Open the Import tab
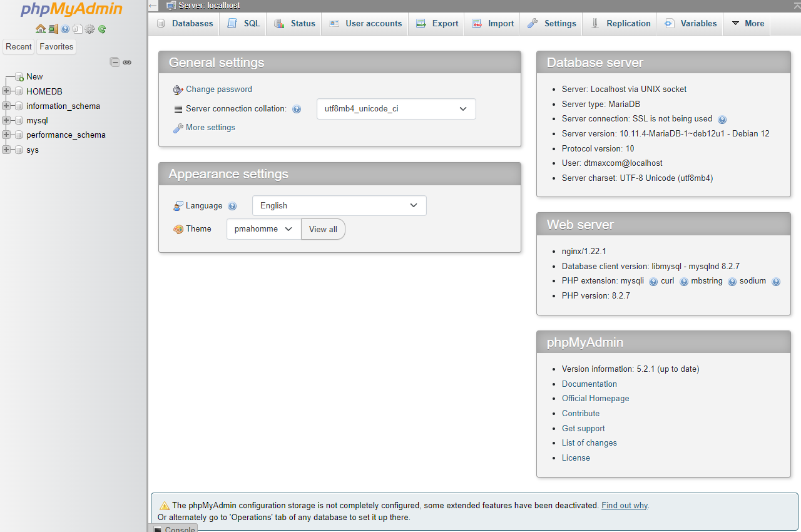Image resolution: width=801 pixels, height=532 pixels. [x=492, y=24]
